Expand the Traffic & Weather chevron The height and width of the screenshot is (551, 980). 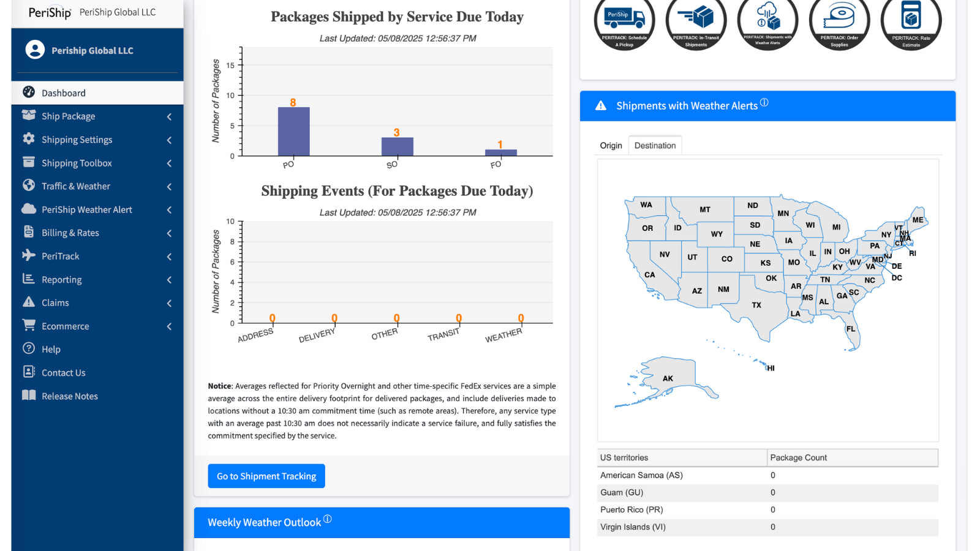169,186
